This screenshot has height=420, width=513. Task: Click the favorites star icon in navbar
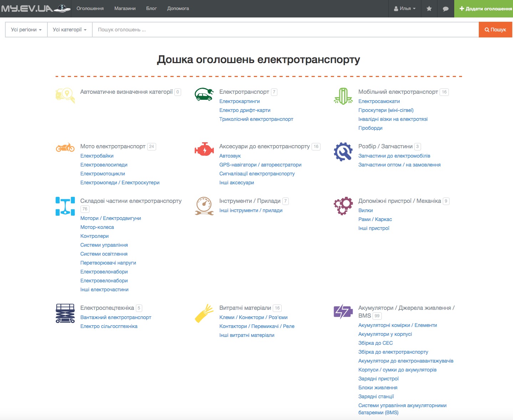point(429,9)
